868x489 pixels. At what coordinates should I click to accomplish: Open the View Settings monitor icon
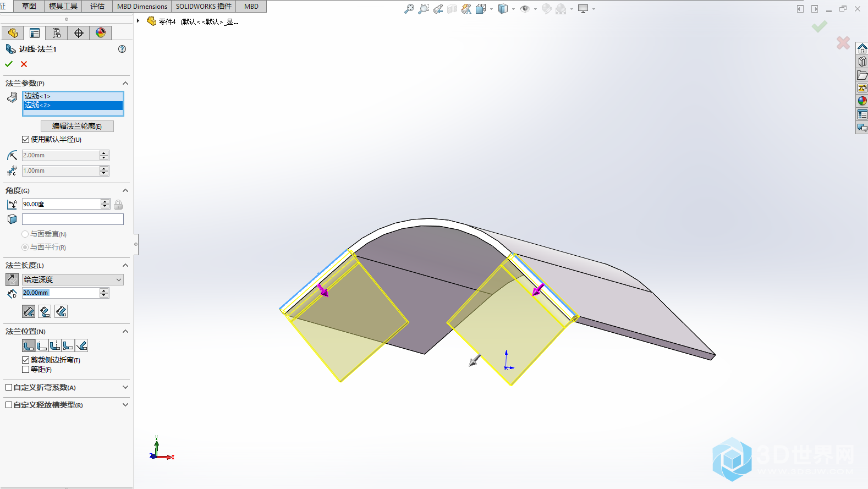point(583,9)
